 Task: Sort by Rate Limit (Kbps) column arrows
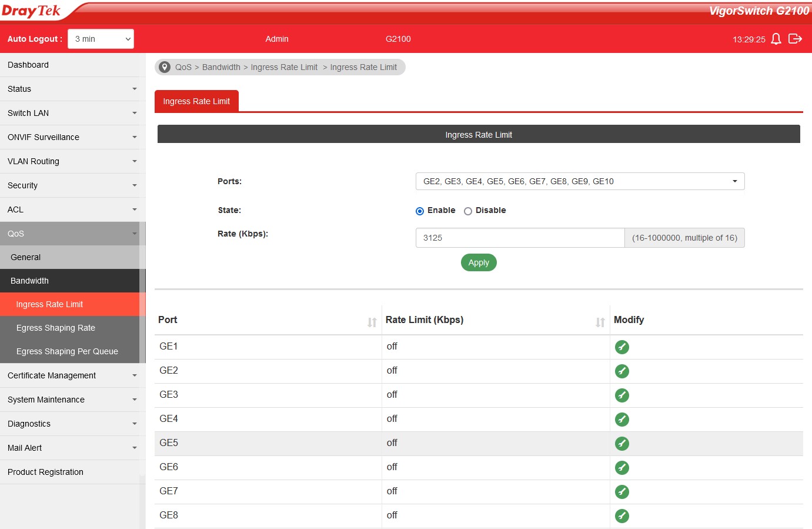click(x=600, y=322)
